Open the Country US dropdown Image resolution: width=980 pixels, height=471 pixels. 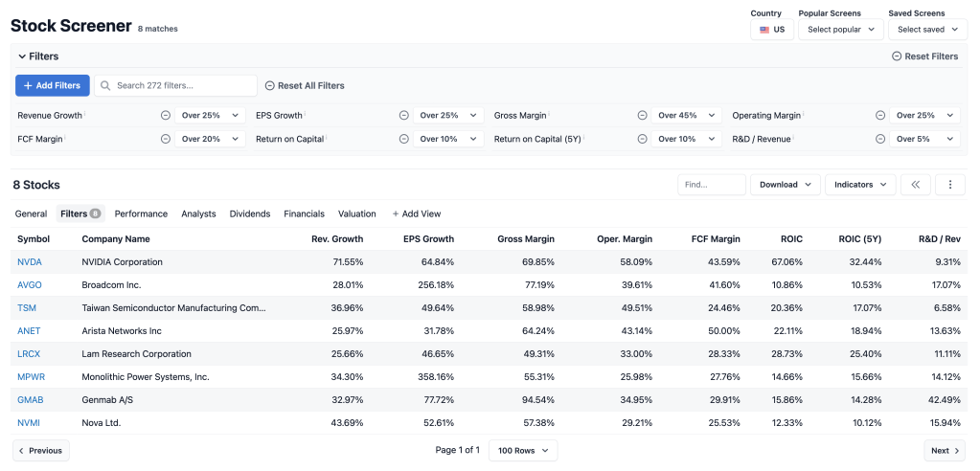click(x=771, y=30)
